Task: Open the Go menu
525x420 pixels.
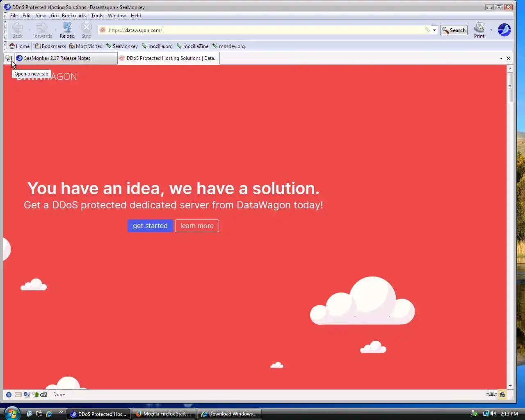Action: point(54,16)
